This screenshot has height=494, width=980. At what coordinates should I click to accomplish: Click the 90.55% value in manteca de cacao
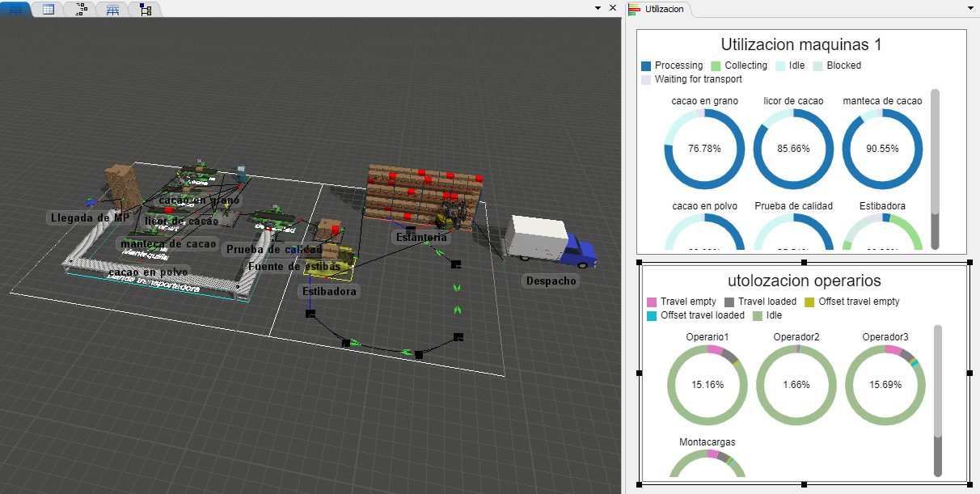click(882, 150)
